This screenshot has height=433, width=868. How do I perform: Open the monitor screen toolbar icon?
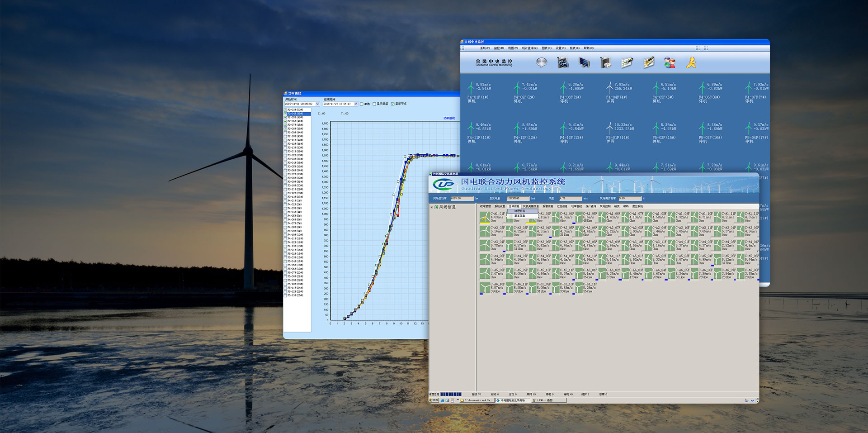(x=584, y=62)
